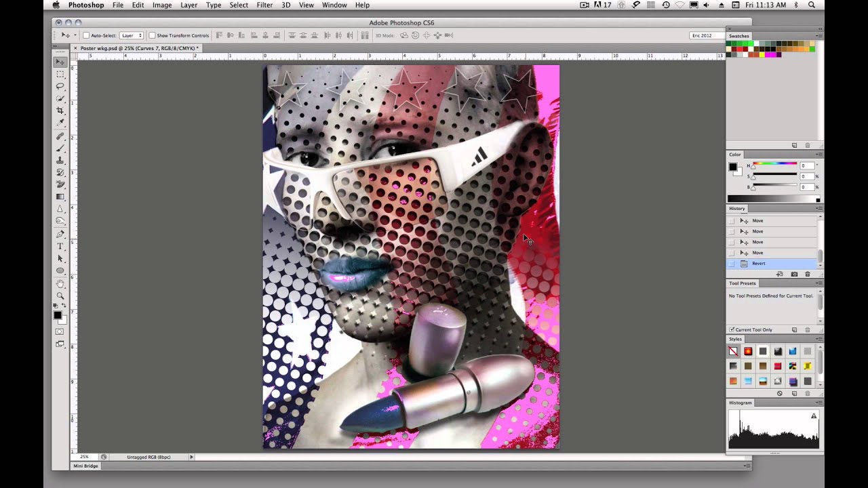Image resolution: width=868 pixels, height=488 pixels.
Task: Enable Show Transform Controls checkbox
Action: point(152,35)
